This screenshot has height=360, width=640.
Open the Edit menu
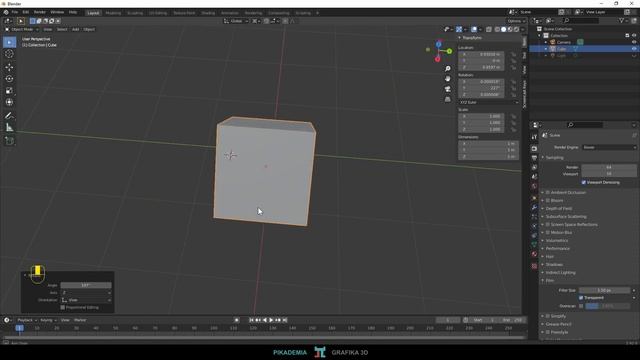coord(26,13)
